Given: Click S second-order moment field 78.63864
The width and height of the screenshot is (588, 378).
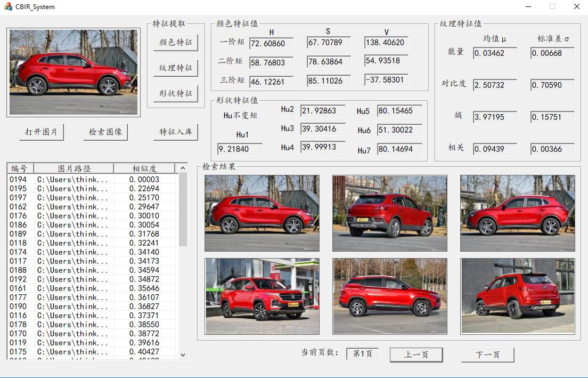Looking at the screenshot, I should coord(329,61).
